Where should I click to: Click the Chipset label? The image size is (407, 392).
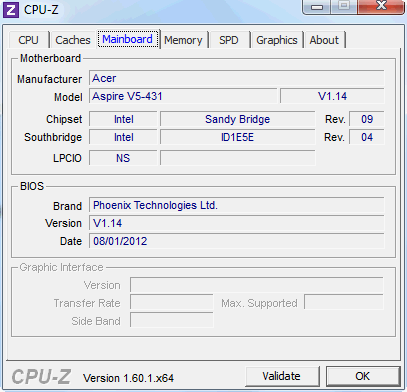(x=64, y=119)
